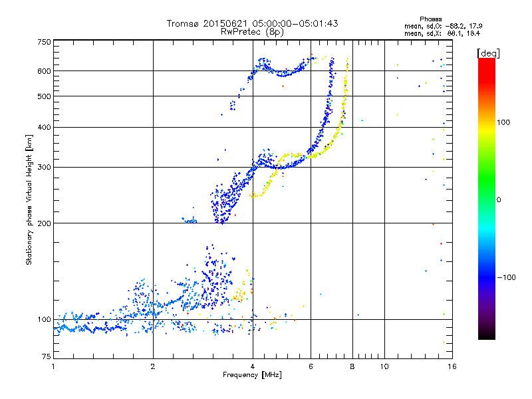
Task: Click the x-axis tick label '2'
Action: [153, 366]
